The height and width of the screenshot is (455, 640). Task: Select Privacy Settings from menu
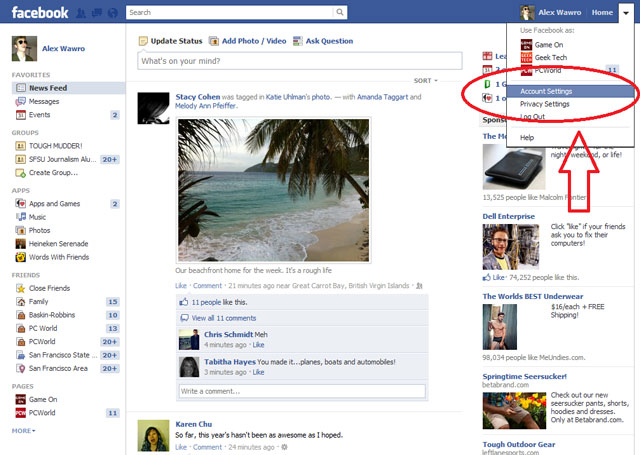[x=544, y=104]
